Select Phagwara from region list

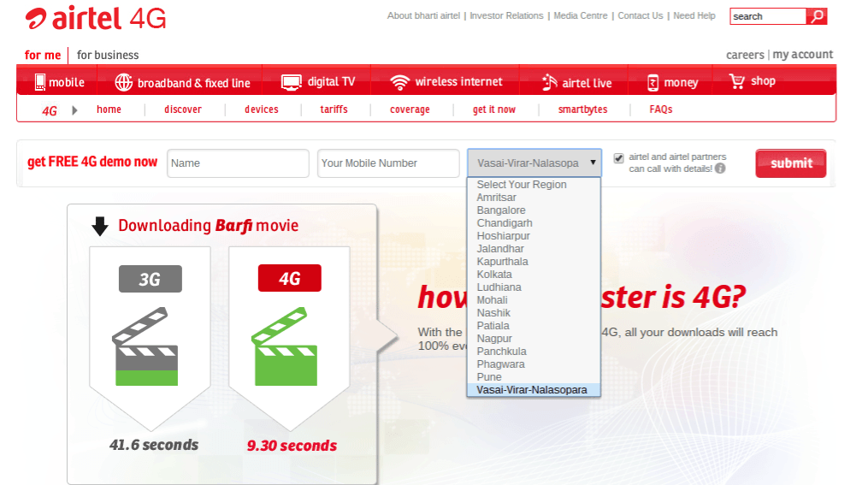pos(534,364)
